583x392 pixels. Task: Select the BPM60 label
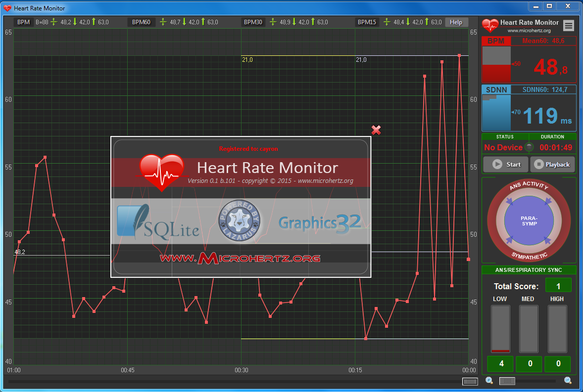pyautogui.click(x=141, y=22)
